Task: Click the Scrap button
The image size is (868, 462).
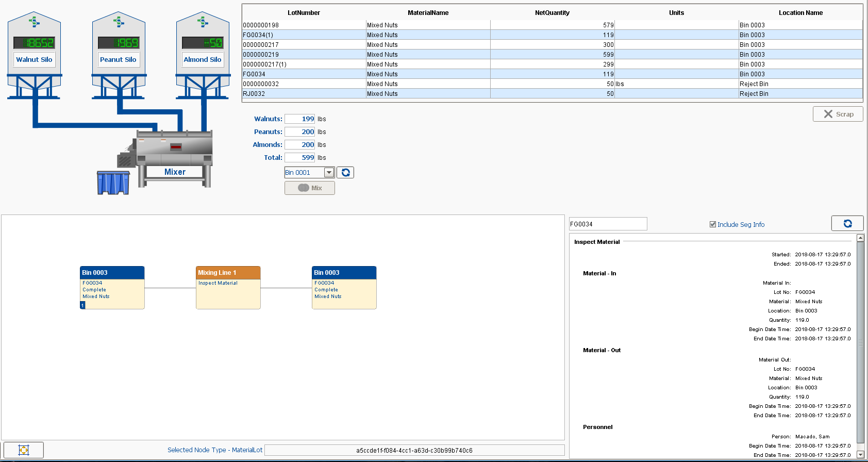Action: point(838,114)
